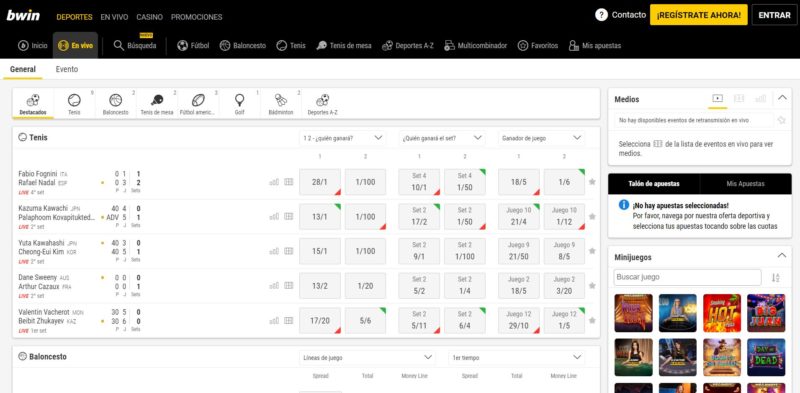Open the Contacto link
This screenshot has height=393, width=800.
629,15
